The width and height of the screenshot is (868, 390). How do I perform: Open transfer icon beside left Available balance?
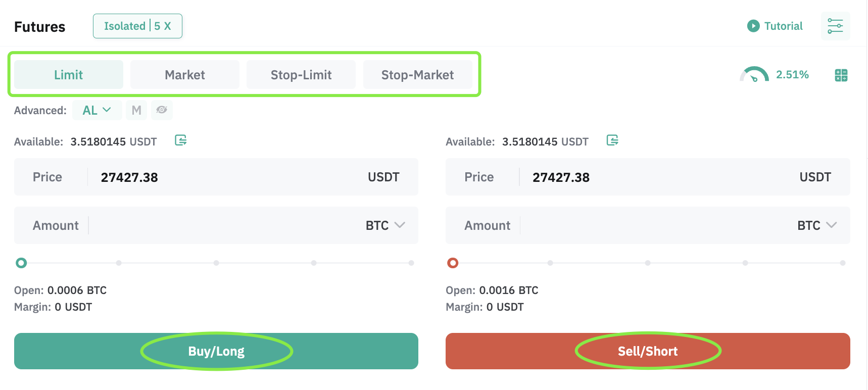point(181,140)
